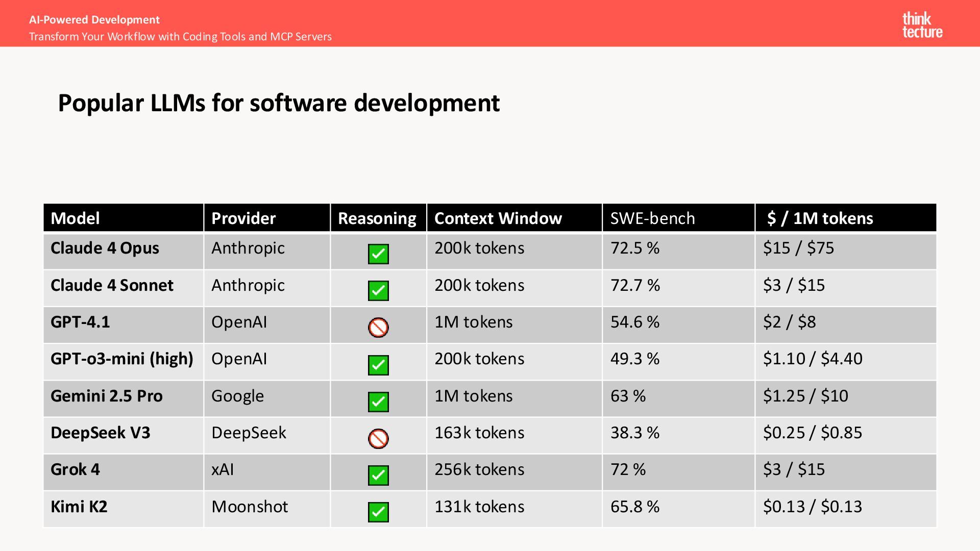The width and height of the screenshot is (980, 551).
Task: Select the 'Claude 4 Opus' model cell
Action: 124,251
